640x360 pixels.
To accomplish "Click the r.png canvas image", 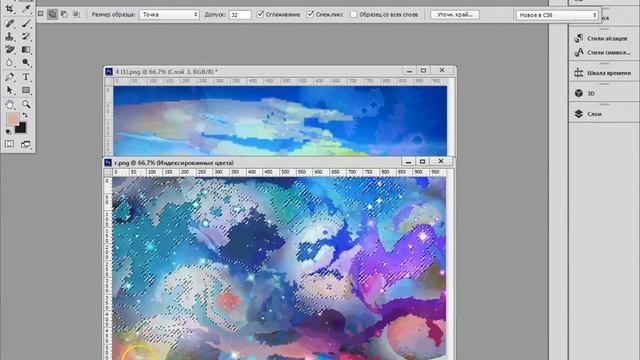I will [x=279, y=268].
